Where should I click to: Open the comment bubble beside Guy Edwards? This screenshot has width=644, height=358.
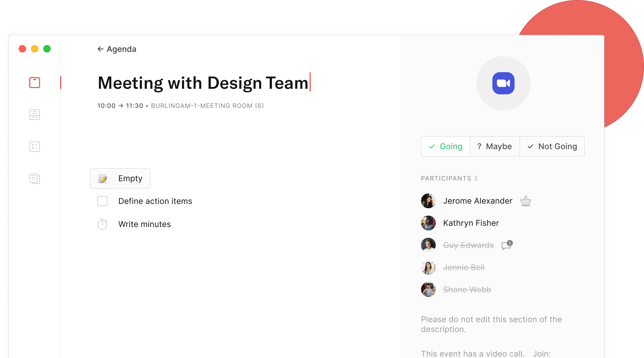tap(507, 245)
